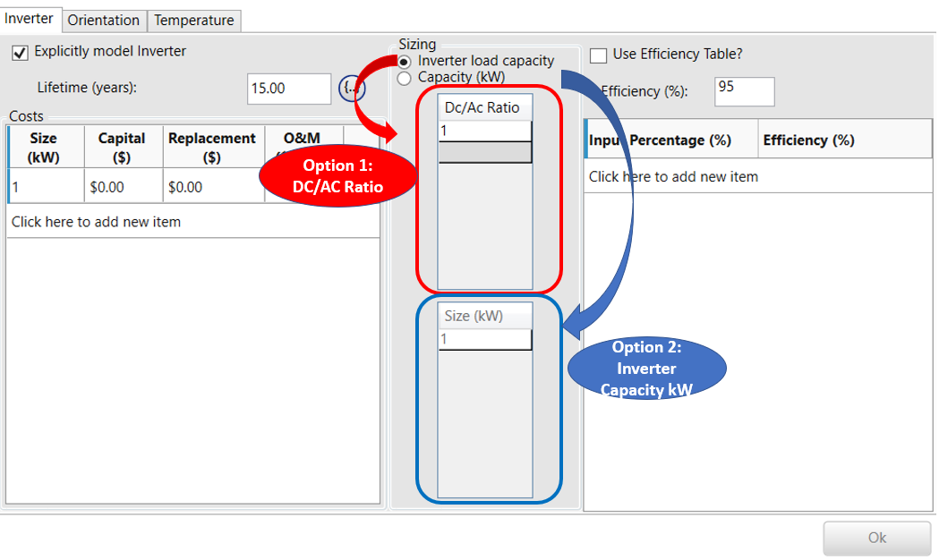
Task: Edit the Capital ($) cost cell
Action: click(121, 188)
